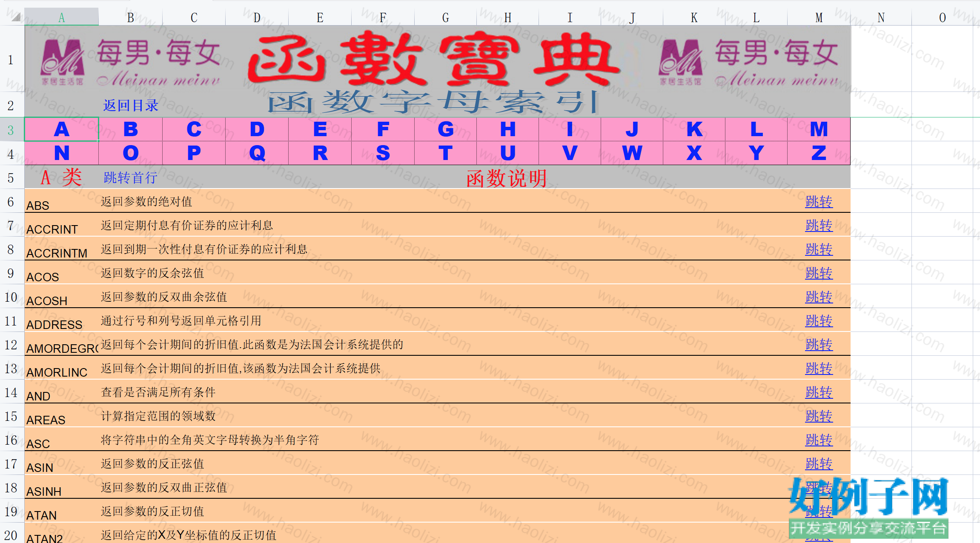The width and height of the screenshot is (980, 543).
Task: Jump to letter G index cell
Action: point(446,129)
